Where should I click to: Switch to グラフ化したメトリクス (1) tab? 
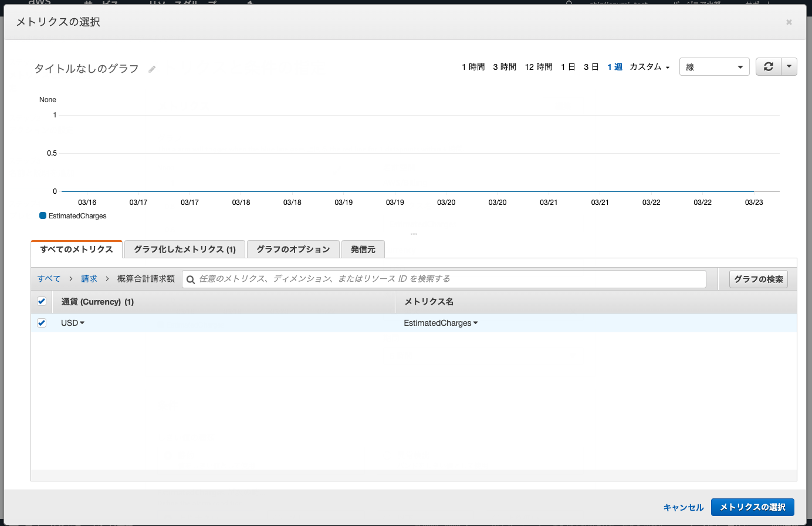[x=184, y=249]
